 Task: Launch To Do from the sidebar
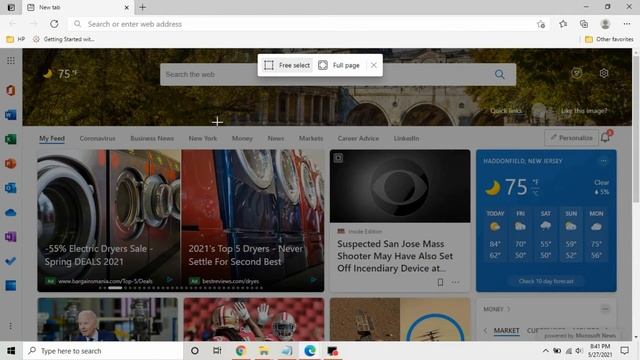(x=11, y=261)
